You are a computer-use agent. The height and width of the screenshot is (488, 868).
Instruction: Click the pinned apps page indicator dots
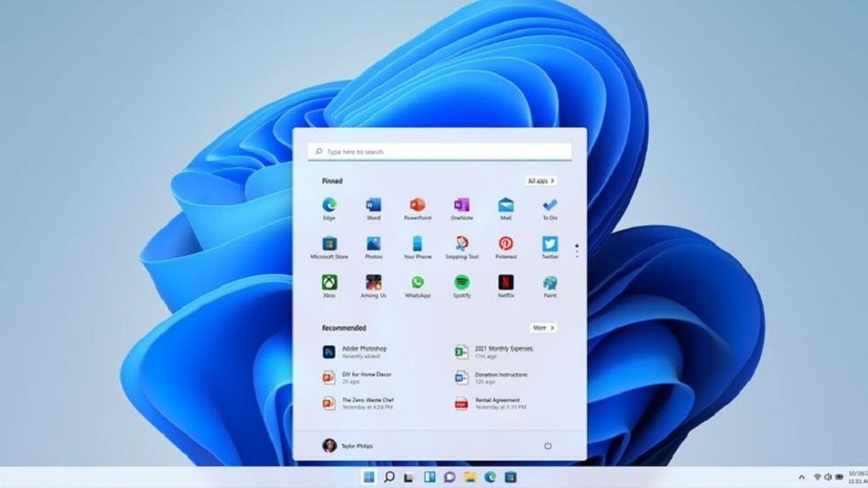[x=577, y=251]
